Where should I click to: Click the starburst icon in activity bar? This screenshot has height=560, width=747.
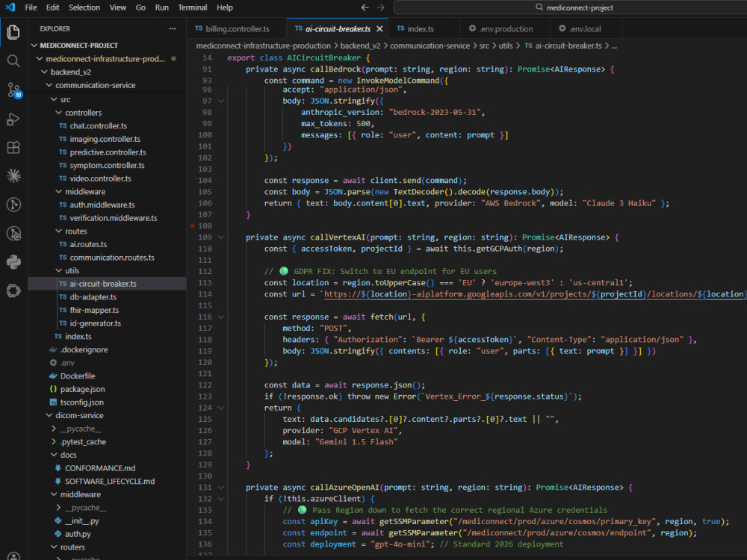13,175
